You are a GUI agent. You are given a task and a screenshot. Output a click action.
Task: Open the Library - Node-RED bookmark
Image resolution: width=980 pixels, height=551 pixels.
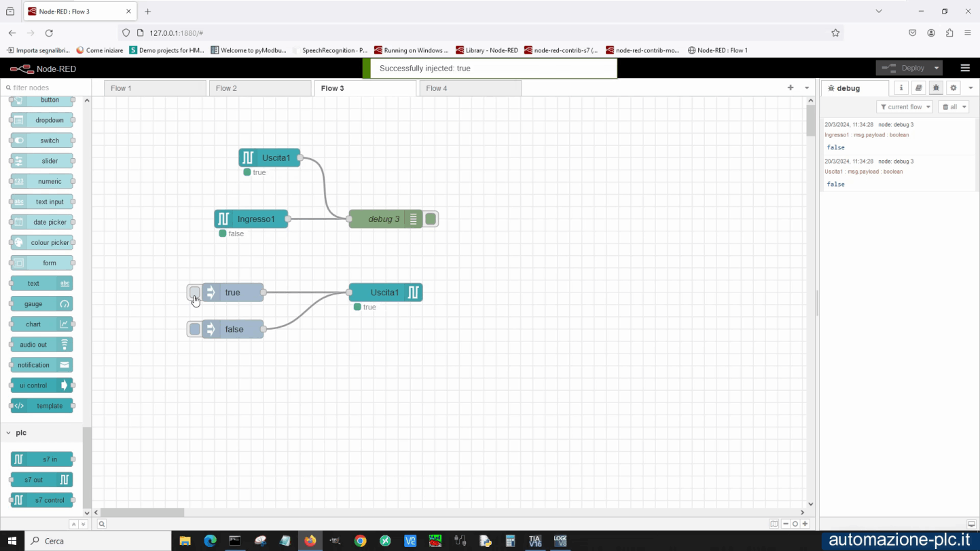(487, 50)
